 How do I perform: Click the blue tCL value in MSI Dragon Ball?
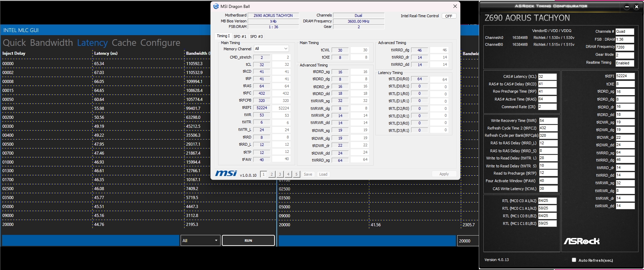coord(262,65)
